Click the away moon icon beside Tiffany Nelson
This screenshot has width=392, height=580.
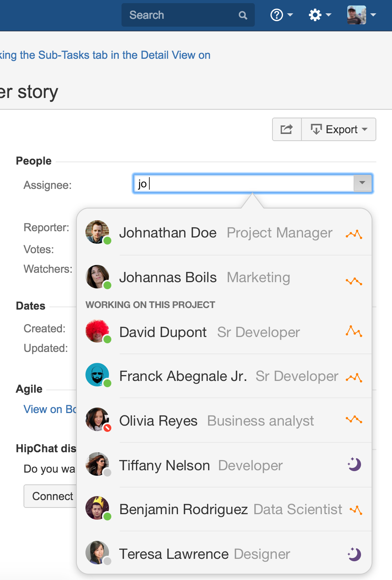click(x=354, y=465)
